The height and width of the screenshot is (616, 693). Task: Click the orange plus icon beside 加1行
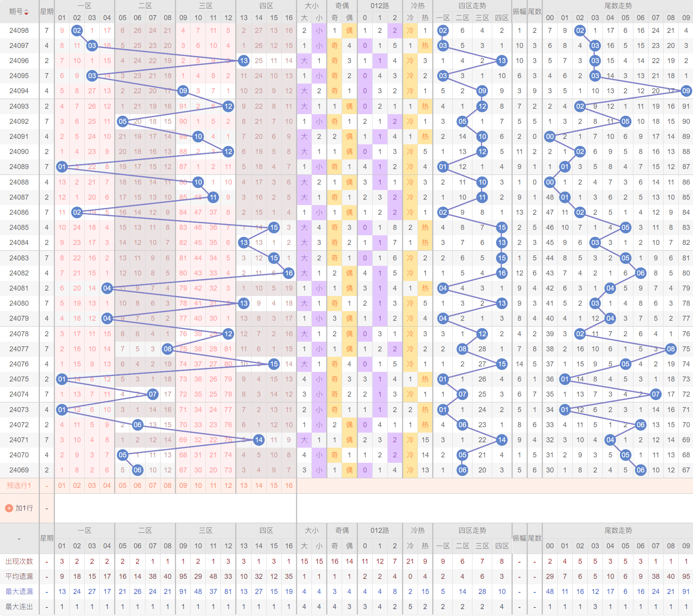(x=9, y=508)
